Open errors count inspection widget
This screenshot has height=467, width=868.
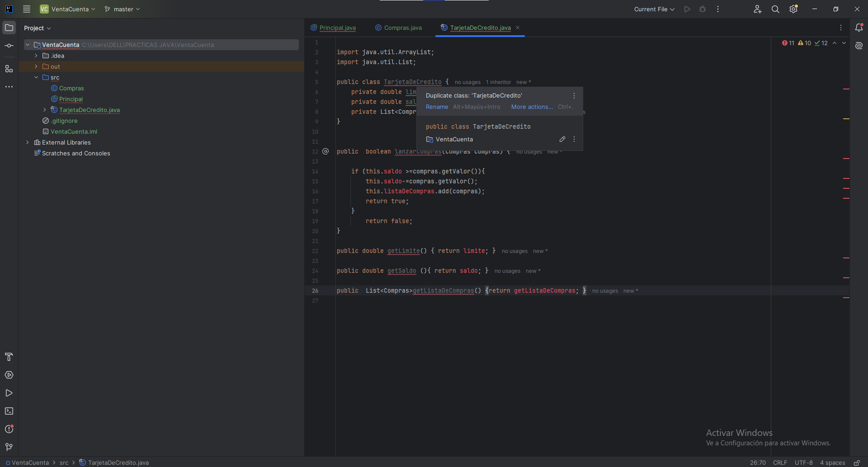pos(788,43)
